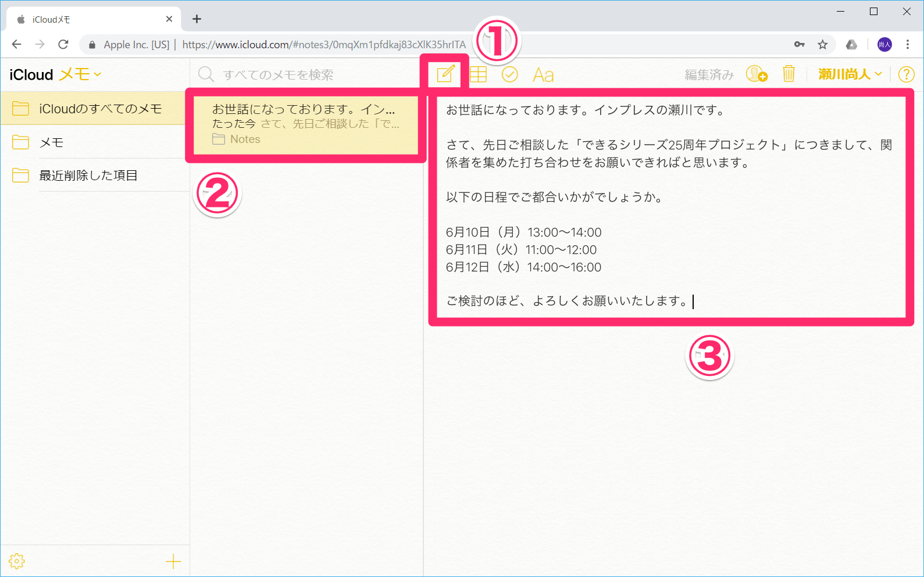Open the Google Drive extension icon
The width and height of the screenshot is (924, 577).
point(851,44)
